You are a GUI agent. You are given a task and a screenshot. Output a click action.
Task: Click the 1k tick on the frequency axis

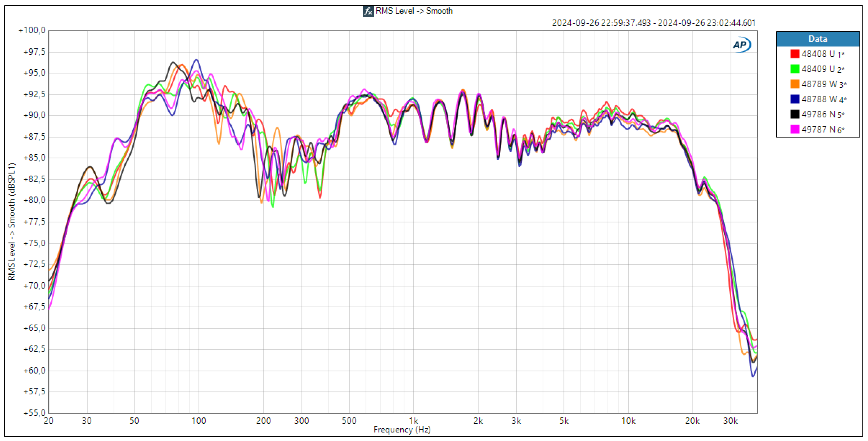point(413,421)
